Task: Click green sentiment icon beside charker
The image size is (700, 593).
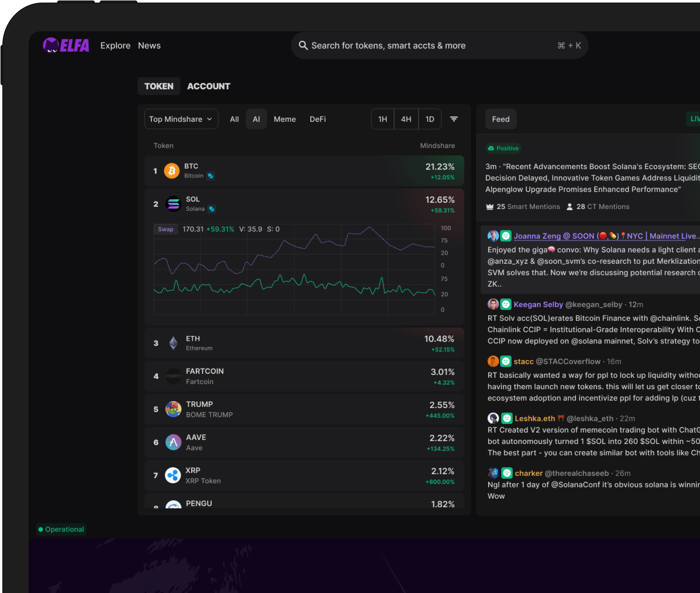Action: (x=507, y=473)
